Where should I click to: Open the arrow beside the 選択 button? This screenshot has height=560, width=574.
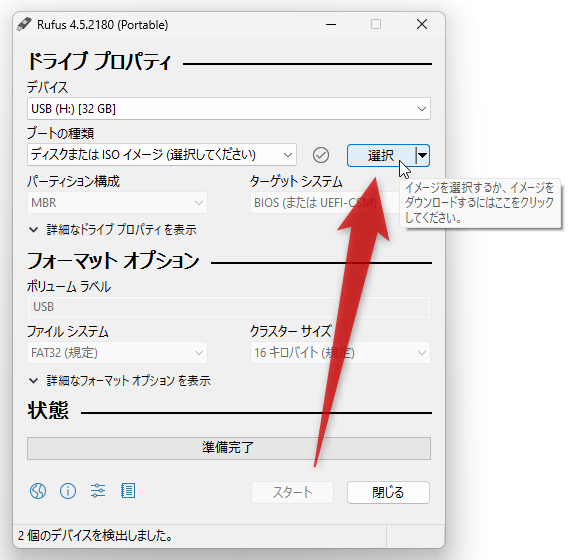point(422,156)
